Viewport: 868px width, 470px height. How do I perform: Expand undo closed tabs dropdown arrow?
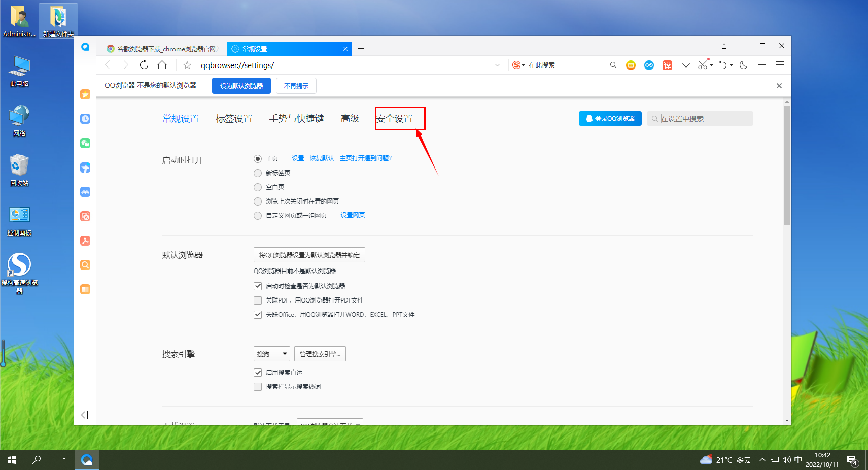coord(731,65)
